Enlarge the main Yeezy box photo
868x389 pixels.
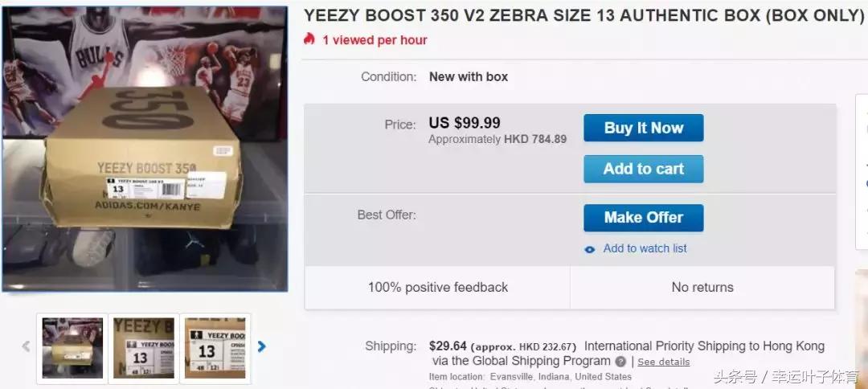(x=145, y=149)
